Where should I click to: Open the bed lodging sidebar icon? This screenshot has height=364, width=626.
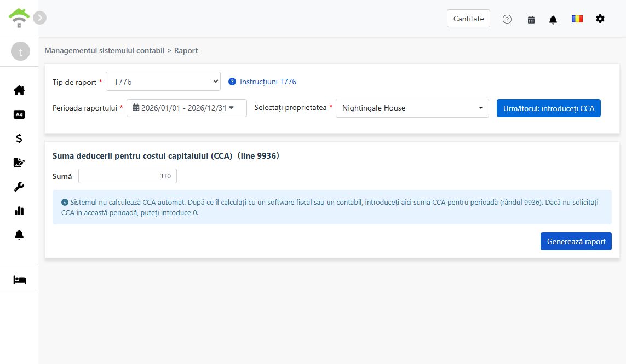(x=19, y=280)
